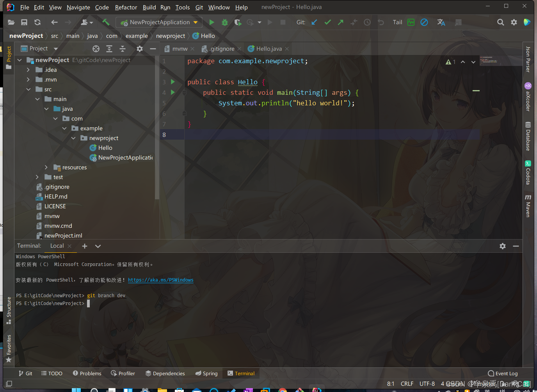The height and width of the screenshot is (392, 537).
Task: Close the Hello.java editor tab
Action: click(x=287, y=49)
